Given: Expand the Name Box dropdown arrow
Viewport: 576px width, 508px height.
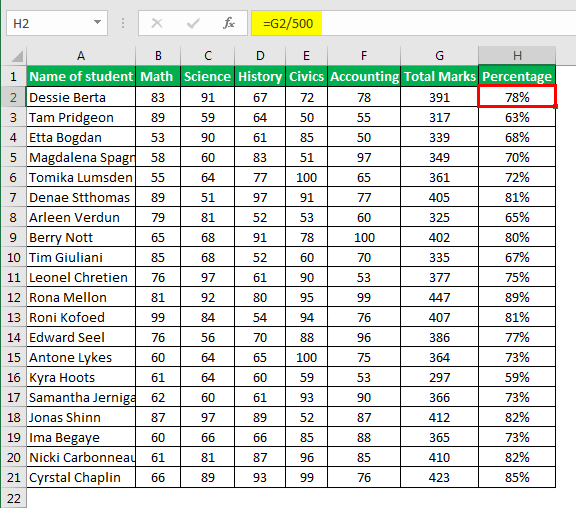Looking at the screenshot, I should pos(97,22).
